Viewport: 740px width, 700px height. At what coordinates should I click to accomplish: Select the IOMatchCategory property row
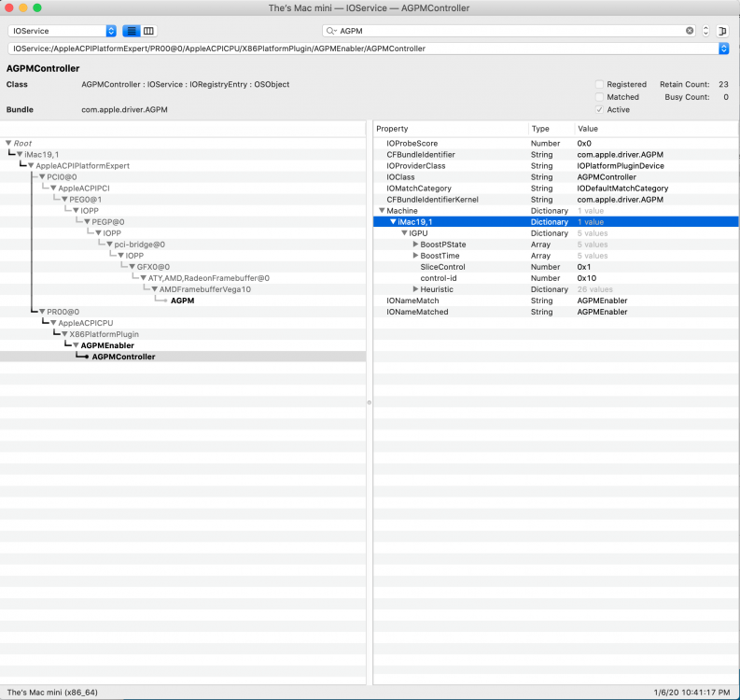(556, 189)
